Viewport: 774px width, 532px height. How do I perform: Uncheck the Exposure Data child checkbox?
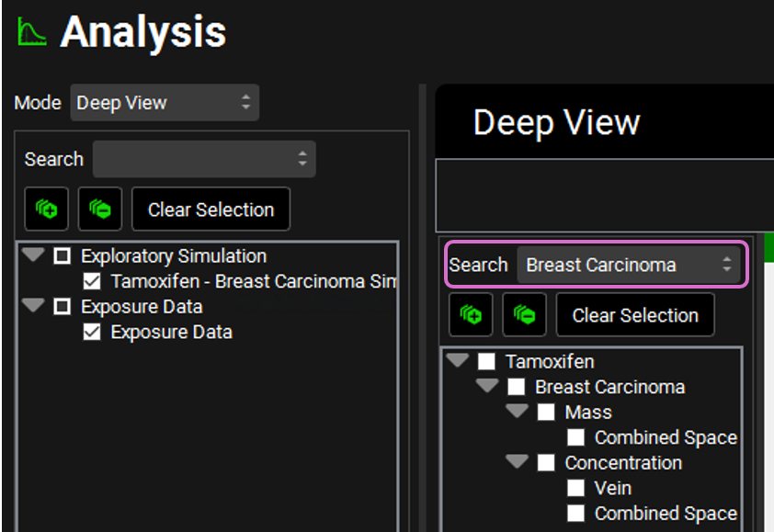pyautogui.click(x=92, y=332)
